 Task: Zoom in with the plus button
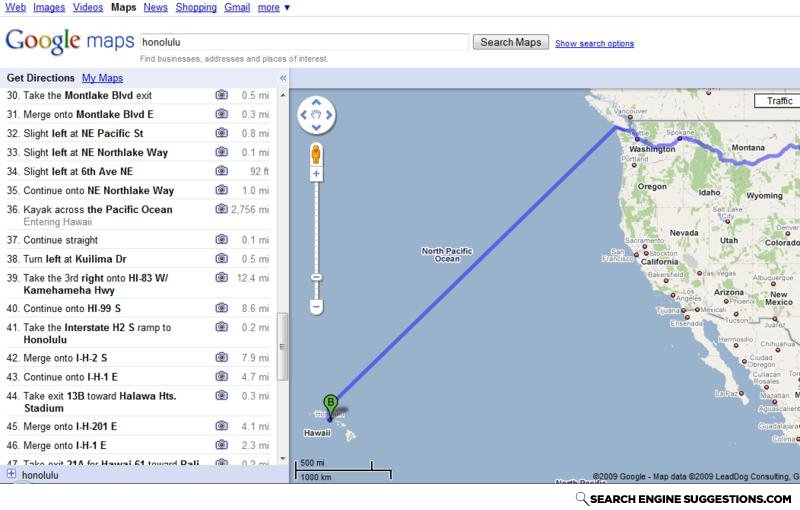click(316, 174)
